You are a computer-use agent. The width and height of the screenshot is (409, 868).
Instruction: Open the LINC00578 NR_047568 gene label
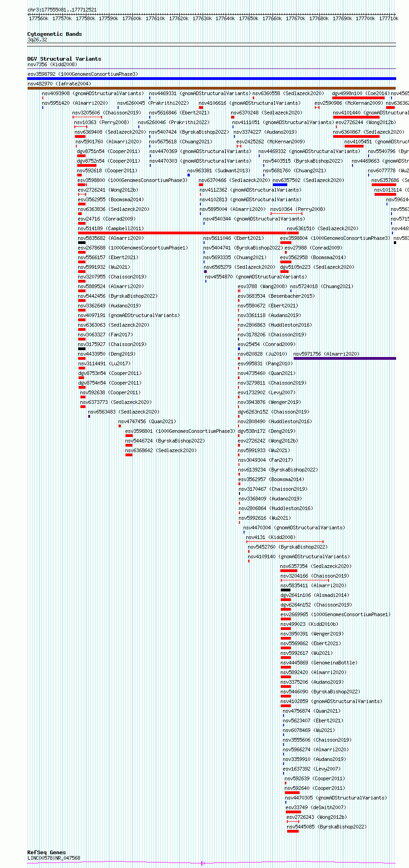pyautogui.click(x=54, y=858)
